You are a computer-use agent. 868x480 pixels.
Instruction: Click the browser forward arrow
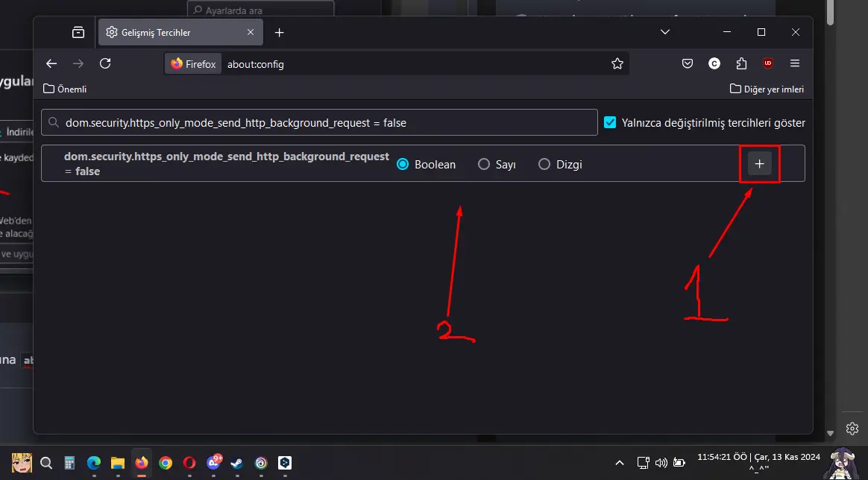[x=78, y=63]
